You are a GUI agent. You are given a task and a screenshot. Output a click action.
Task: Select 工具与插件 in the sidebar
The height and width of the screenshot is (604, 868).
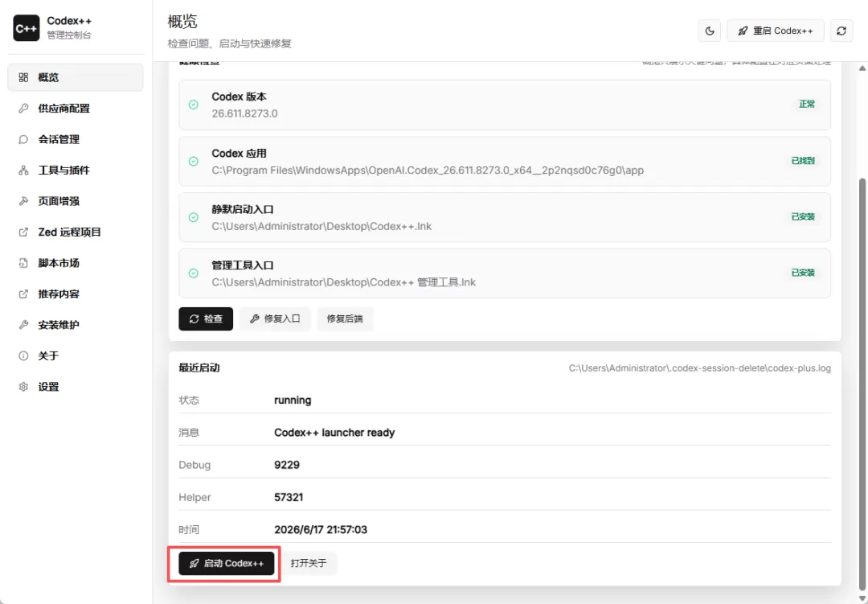[76, 171]
